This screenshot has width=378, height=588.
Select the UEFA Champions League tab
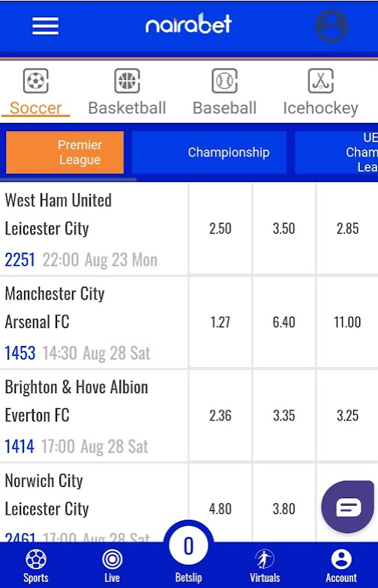point(336,152)
